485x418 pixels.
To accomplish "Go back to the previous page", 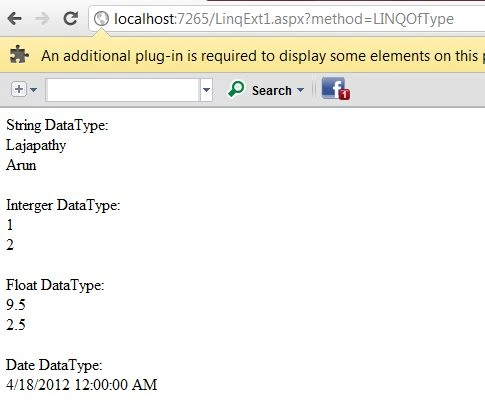I will coord(15,19).
